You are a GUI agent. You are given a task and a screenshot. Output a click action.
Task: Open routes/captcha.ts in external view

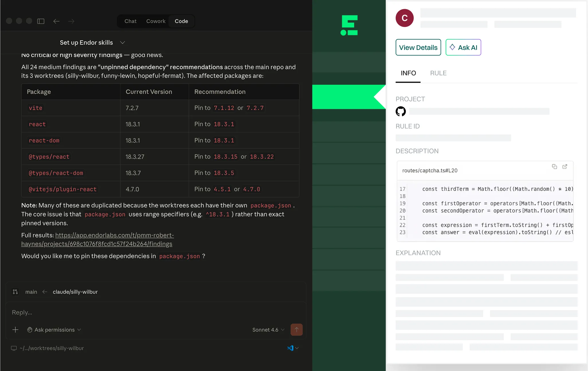pos(565,167)
